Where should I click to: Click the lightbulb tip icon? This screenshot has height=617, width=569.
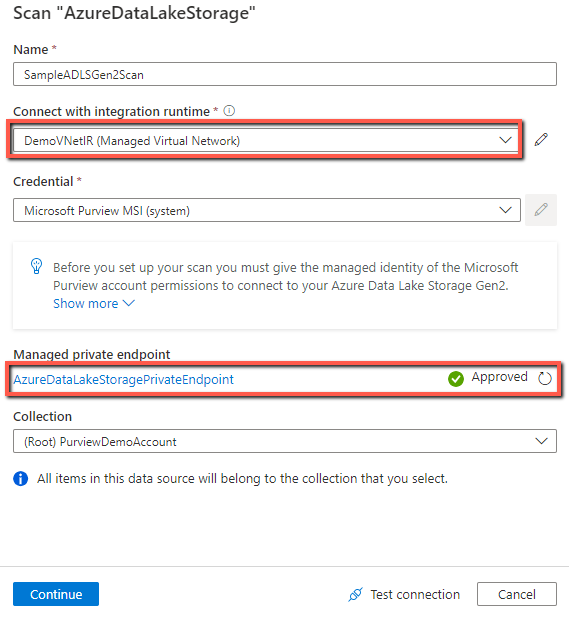[37, 266]
